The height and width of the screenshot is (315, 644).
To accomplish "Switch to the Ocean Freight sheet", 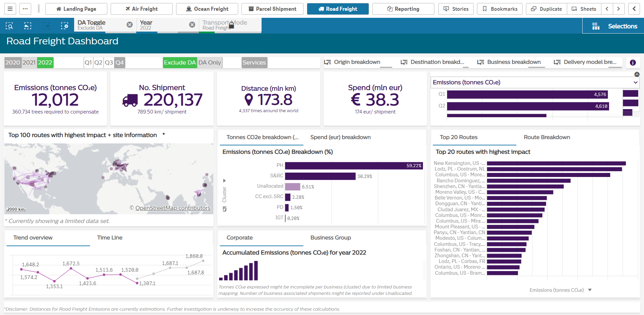I will [x=207, y=9].
